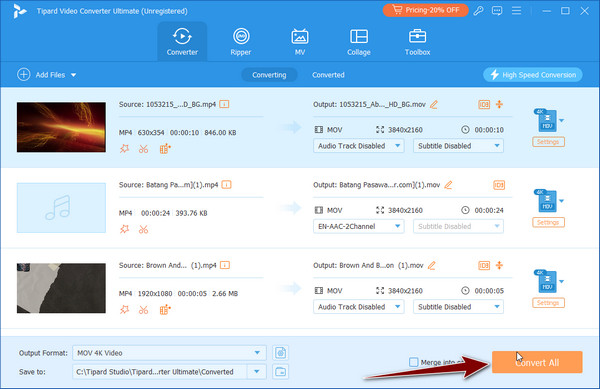Choose format profile icon for Brown And video
The width and height of the screenshot is (600, 389).
[x=546, y=282]
